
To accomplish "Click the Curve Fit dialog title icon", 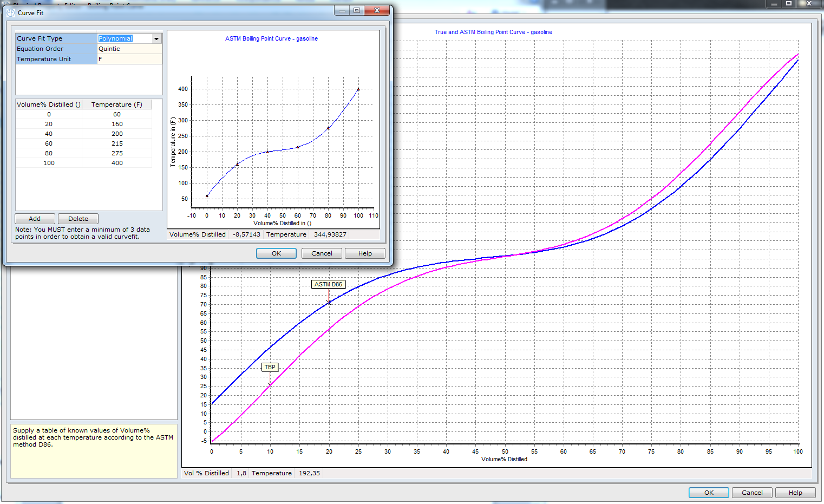I will [11, 12].
